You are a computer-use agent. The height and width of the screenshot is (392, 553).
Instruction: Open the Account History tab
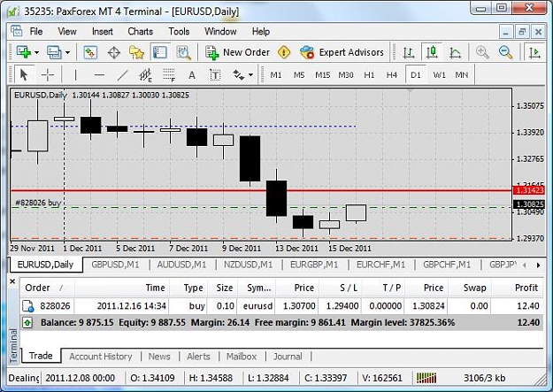click(101, 357)
